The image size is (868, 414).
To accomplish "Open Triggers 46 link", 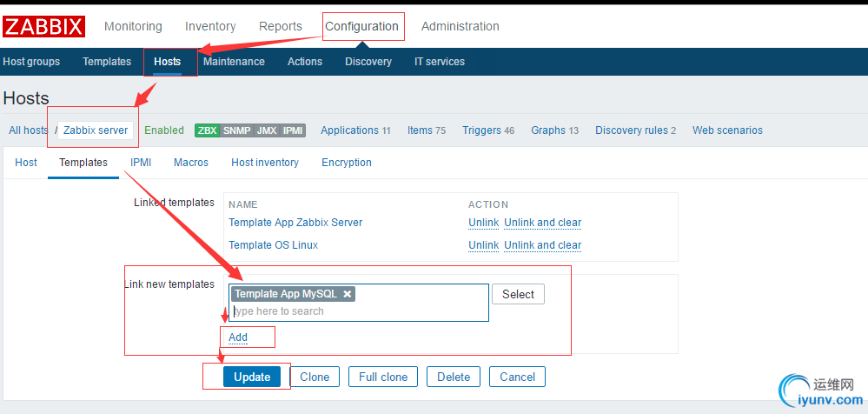I will 488,130.
